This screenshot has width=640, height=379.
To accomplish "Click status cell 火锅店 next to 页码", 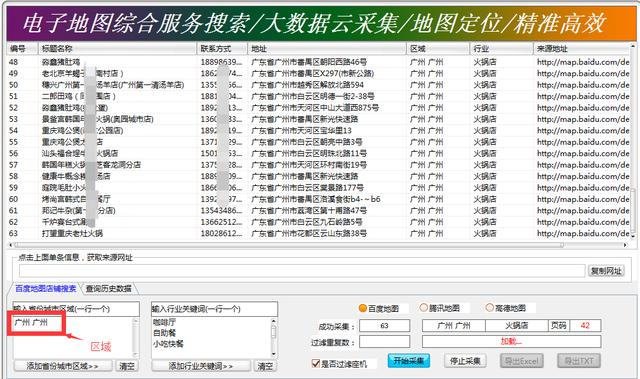I will 517,326.
